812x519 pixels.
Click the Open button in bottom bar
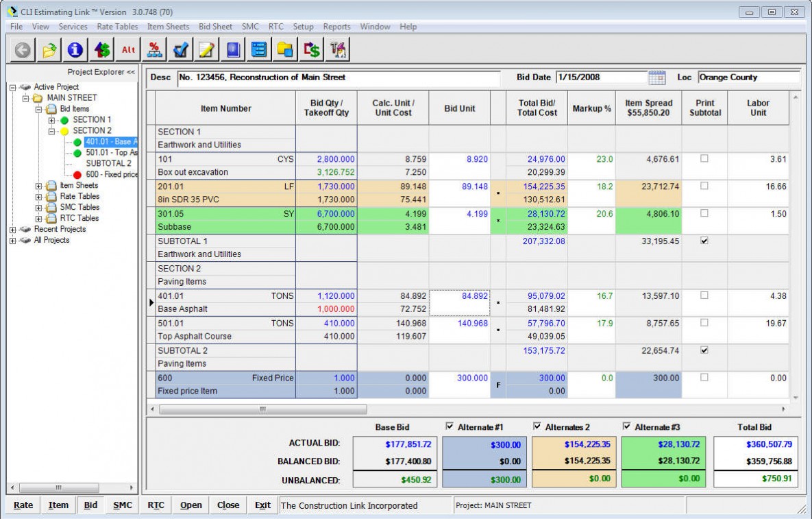point(191,505)
